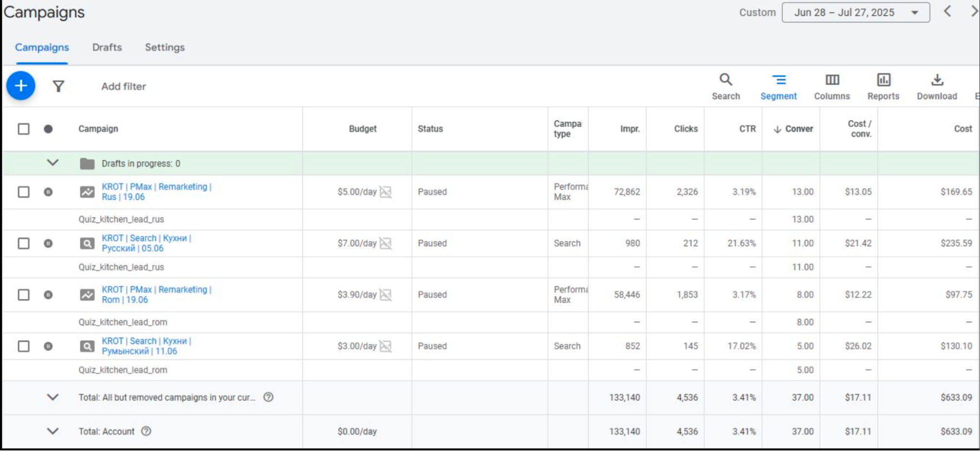The width and height of the screenshot is (980, 451).
Task: Click the Add filter field
Action: (x=124, y=86)
